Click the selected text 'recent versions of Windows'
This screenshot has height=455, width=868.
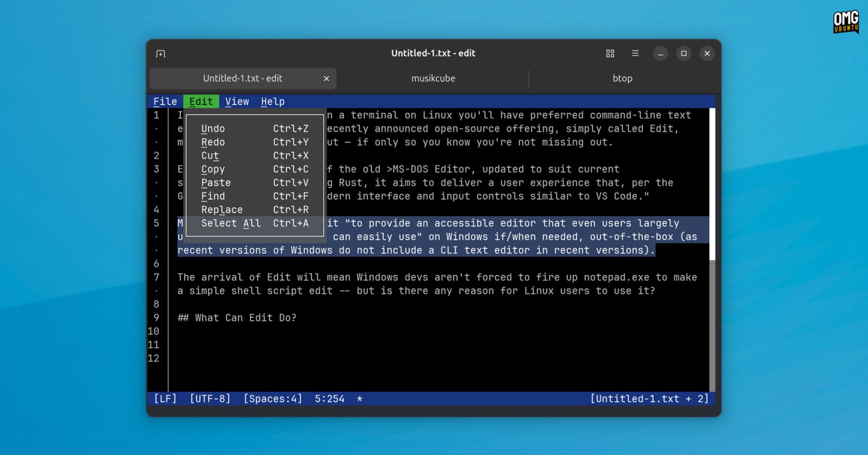click(255, 250)
